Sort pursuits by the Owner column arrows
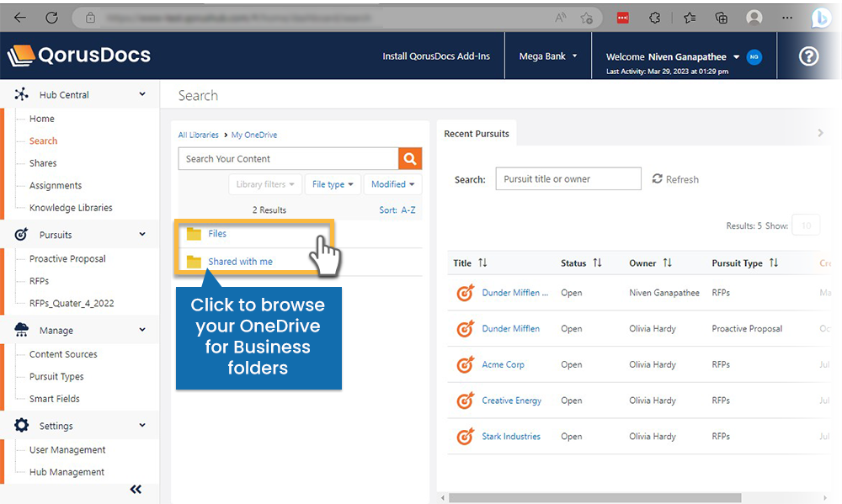The width and height of the screenshot is (842, 504). 667,263
